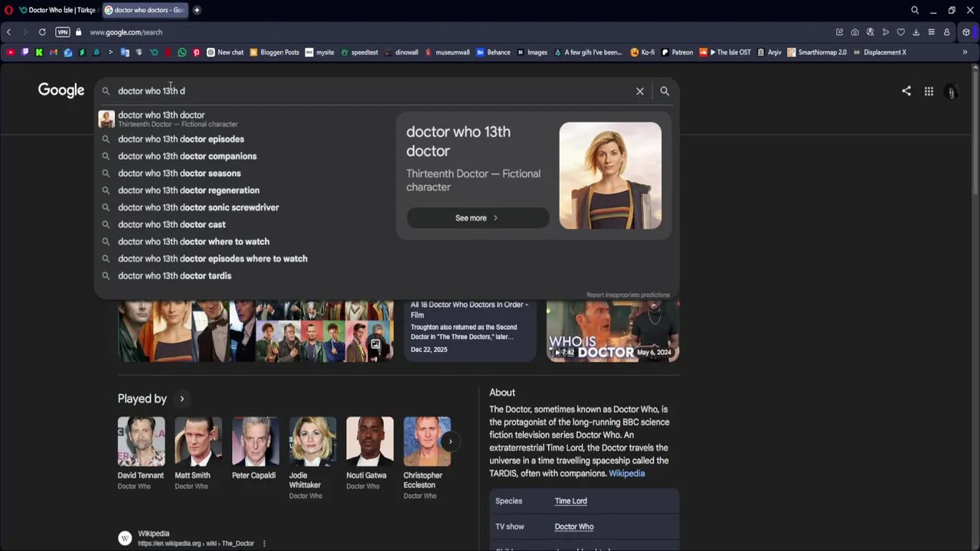
Task: Open the Google share icon
Action: 906,91
